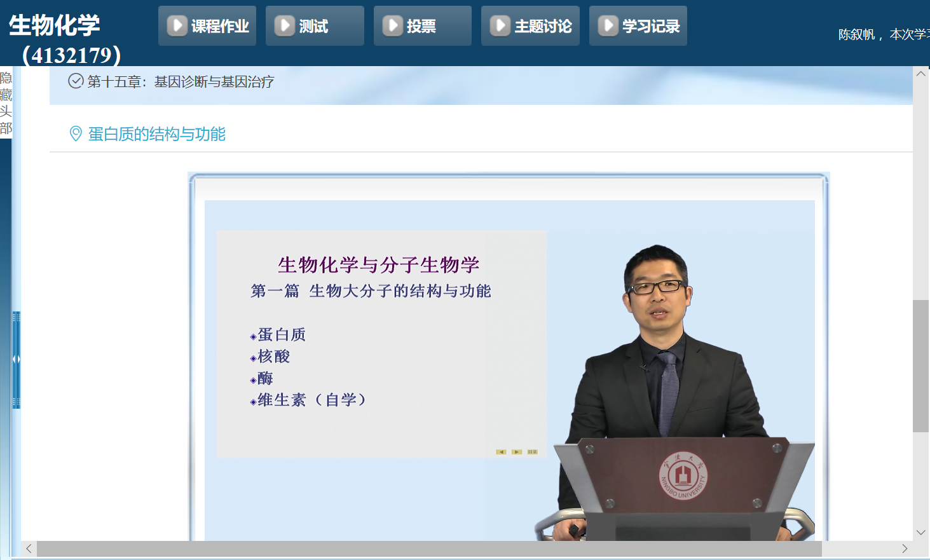Click the play icon beside 主题讨论
Screen dimensions: 930x560
[x=500, y=25]
